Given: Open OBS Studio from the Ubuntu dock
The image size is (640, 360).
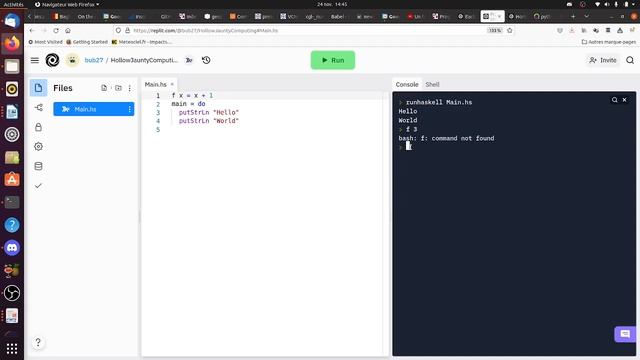Looking at the screenshot, I should pyautogui.click(x=12, y=293).
